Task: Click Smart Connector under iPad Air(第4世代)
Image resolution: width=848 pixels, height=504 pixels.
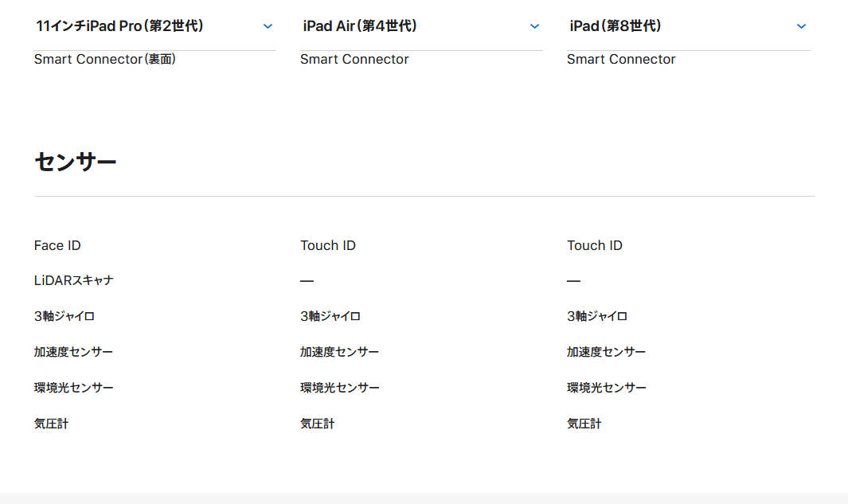Action: 354,60
